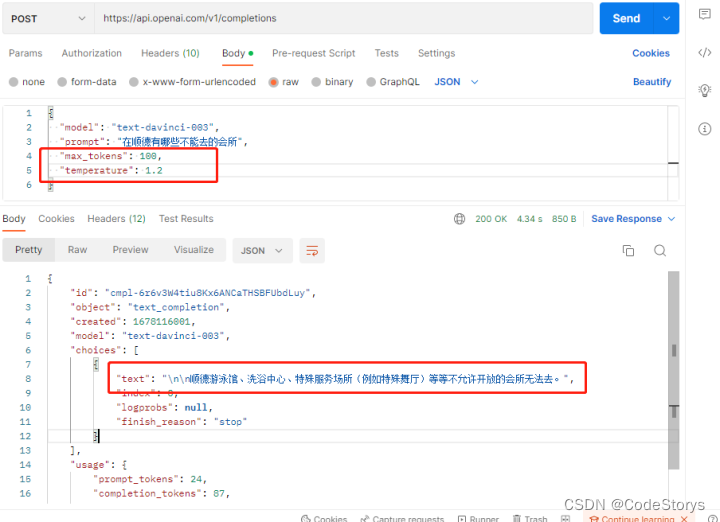Open Pre-request Script tab
The width and height of the screenshot is (720, 522).
coord(314,53)
